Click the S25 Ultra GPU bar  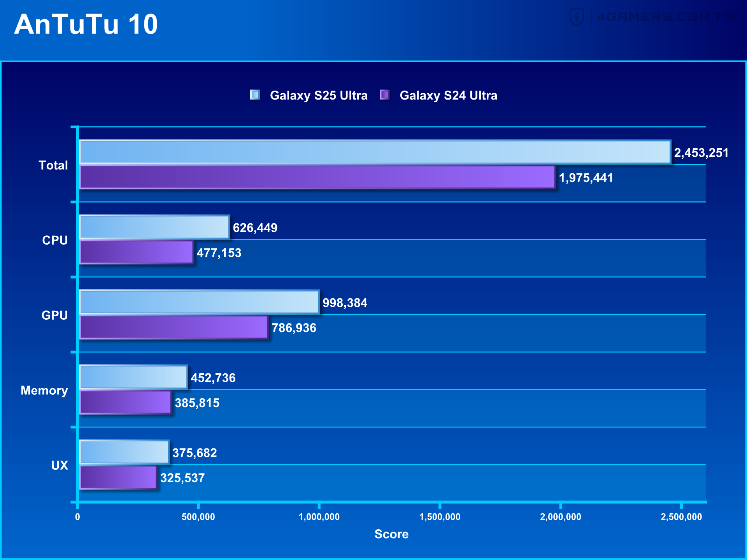pos(200,302)
